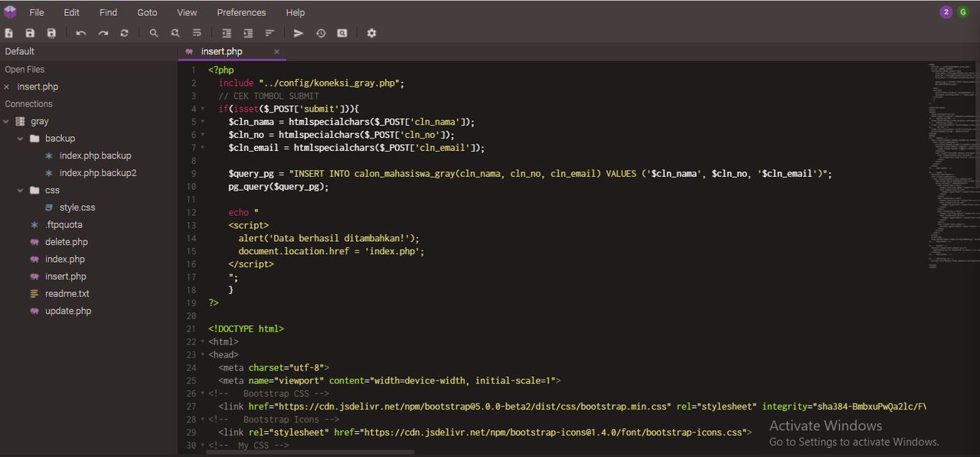Open the Preferences menu
This screenshot has height=457, width=980.
(241, 12)
